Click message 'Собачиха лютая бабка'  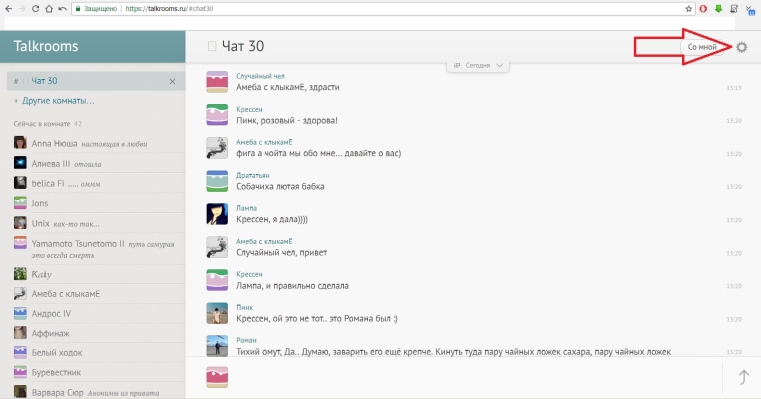click(x=280, y=186)
